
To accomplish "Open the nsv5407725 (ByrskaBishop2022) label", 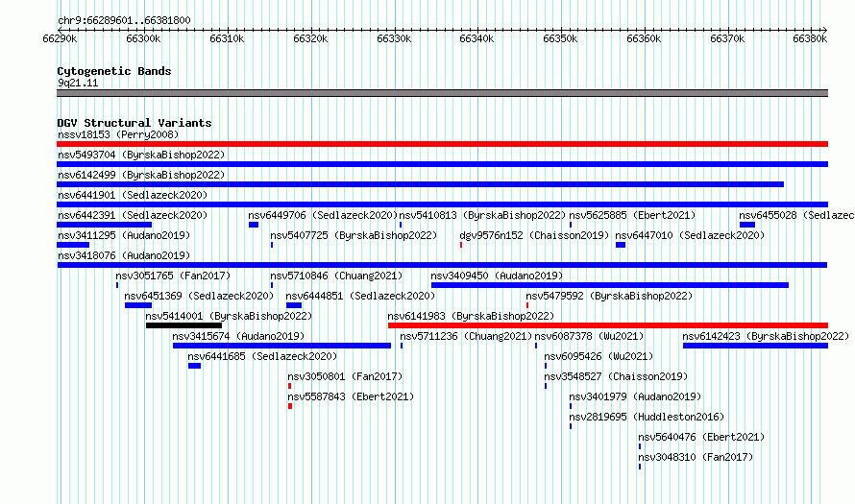I will pos(354,235).
